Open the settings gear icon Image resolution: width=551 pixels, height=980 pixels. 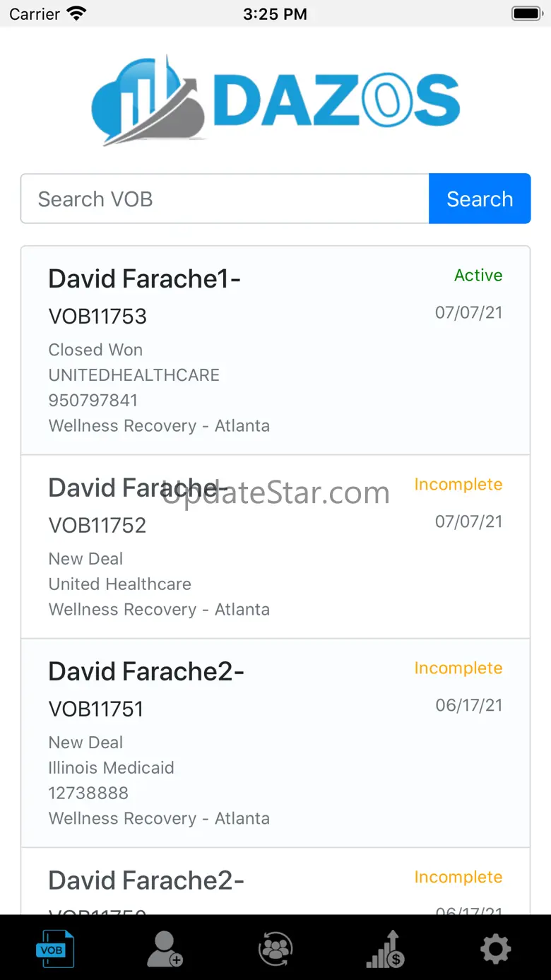click(496, 949)
